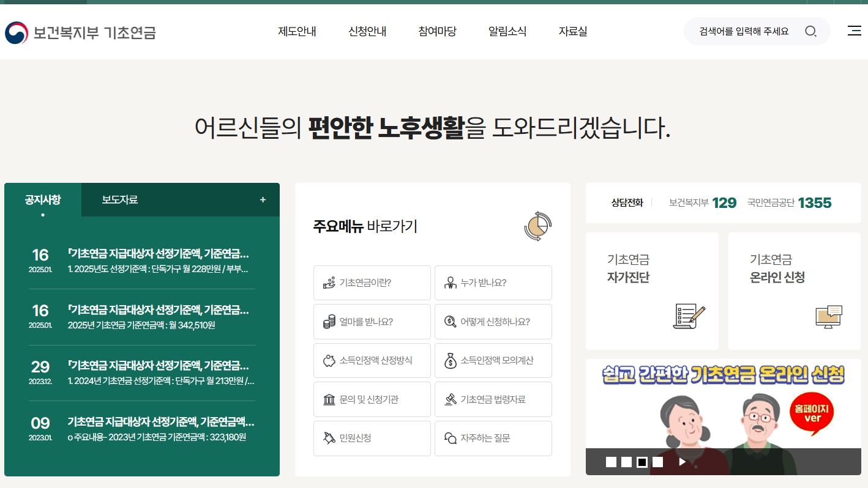Open 소득인정액 산정방식 piggy bank icon

(329, 361)
